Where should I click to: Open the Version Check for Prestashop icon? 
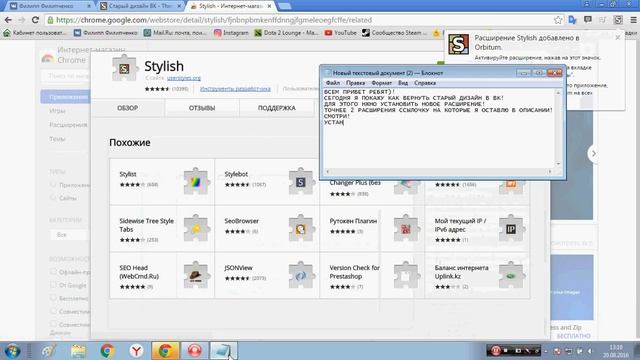pos(406,275)
